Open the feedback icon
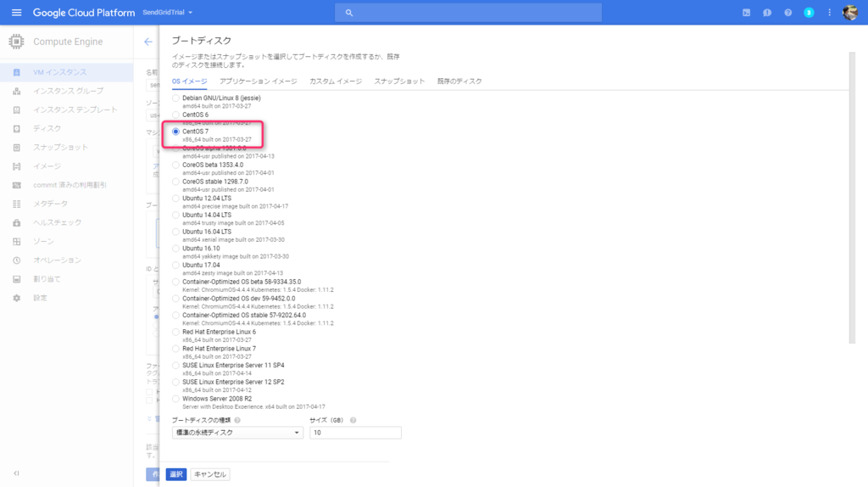This screenshot has width=868, height=487. (766, 12)
